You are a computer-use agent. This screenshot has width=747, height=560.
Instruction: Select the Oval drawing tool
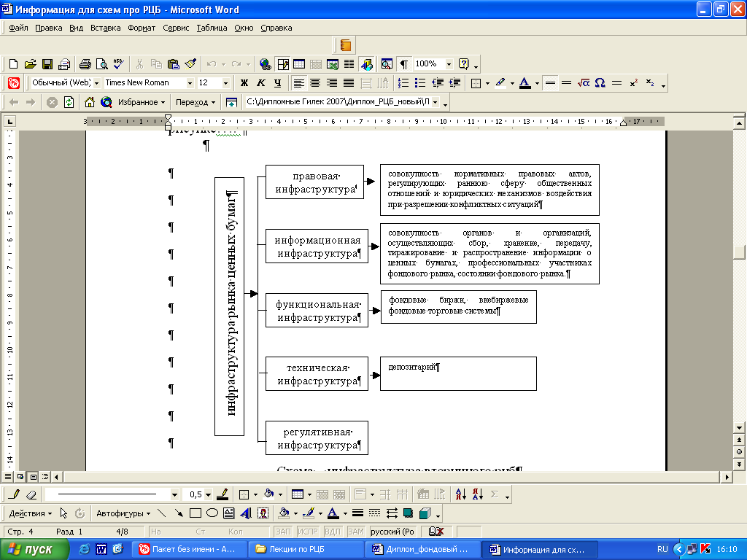coord(212,513)
